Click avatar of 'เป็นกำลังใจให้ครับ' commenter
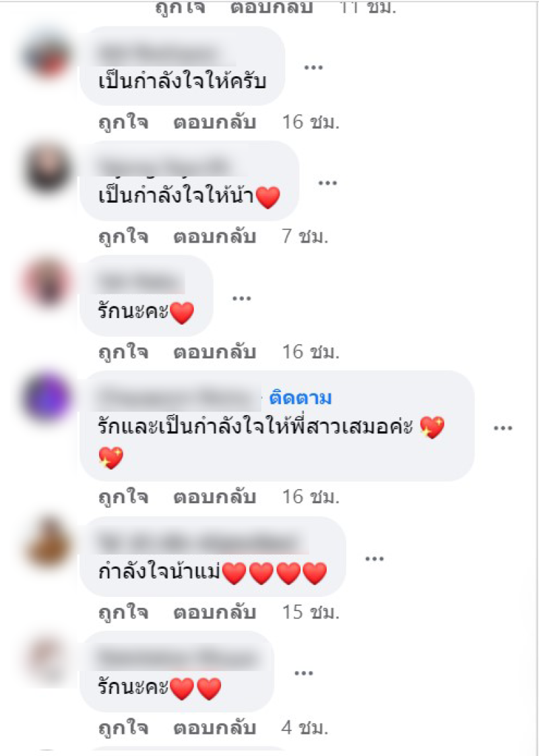 pos(46,55)
